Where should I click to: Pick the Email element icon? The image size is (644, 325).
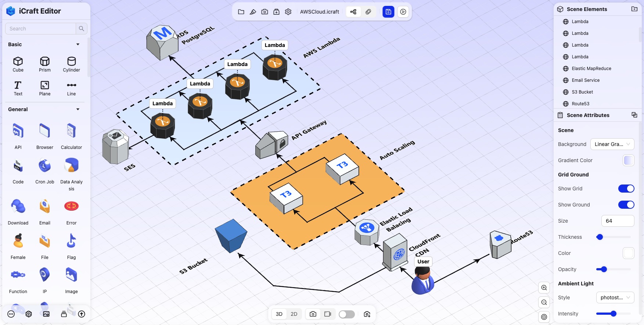point(45,207)
